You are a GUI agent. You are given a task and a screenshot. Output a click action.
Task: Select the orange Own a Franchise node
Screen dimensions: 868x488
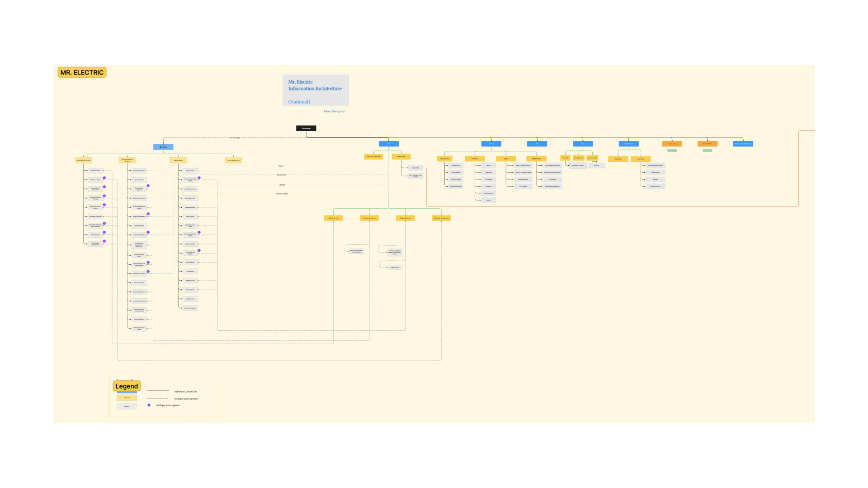(708, 144)
